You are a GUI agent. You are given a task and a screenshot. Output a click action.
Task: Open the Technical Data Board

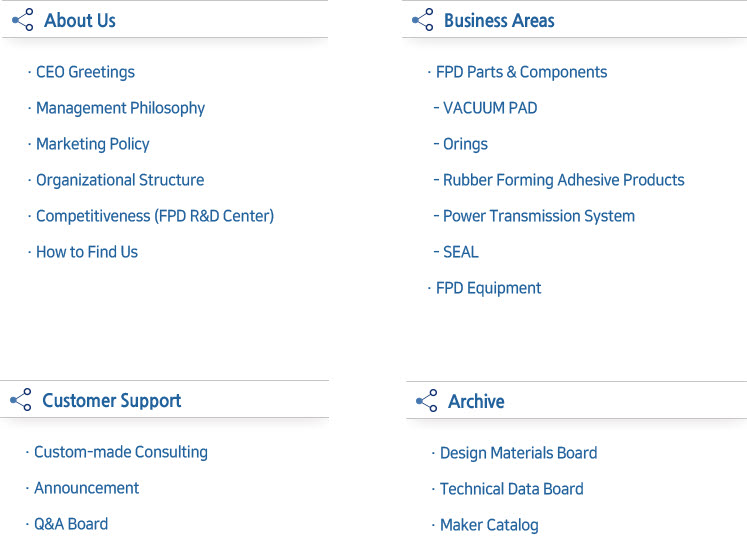pyautogui.click(x=511, y=489)
